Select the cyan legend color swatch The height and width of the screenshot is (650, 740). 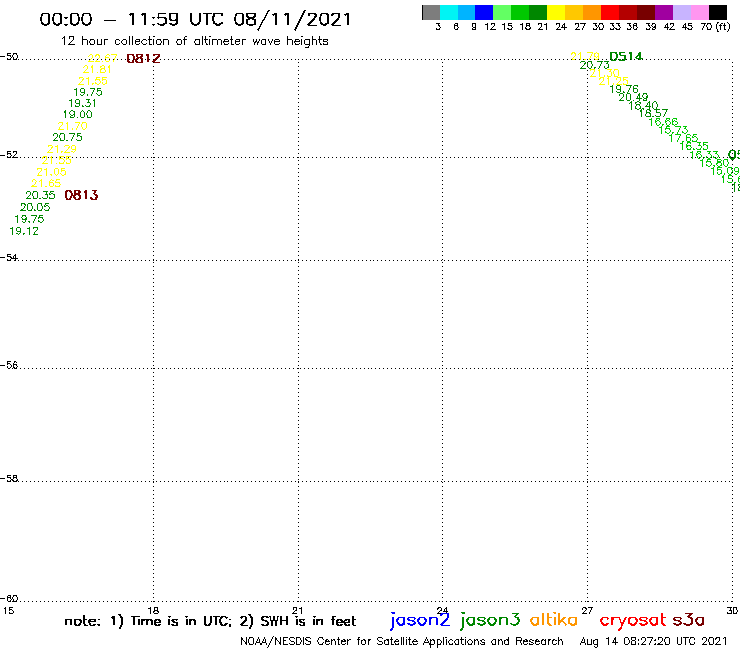pyautogui.click(x=449, y=12)
